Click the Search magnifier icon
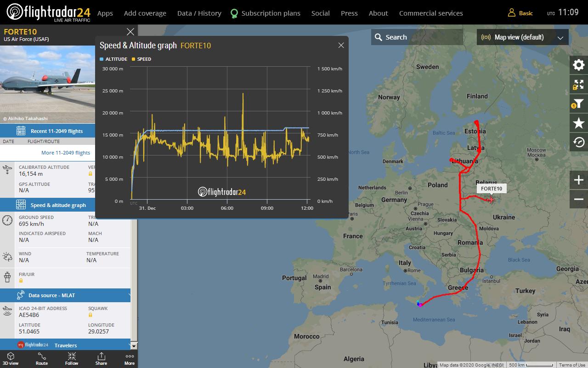Screen dimensions: 588x368 379,37
